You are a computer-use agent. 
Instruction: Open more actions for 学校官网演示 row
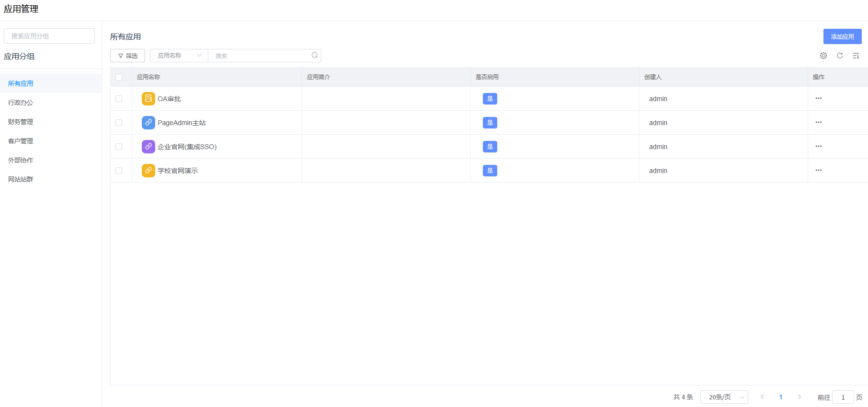819,170
